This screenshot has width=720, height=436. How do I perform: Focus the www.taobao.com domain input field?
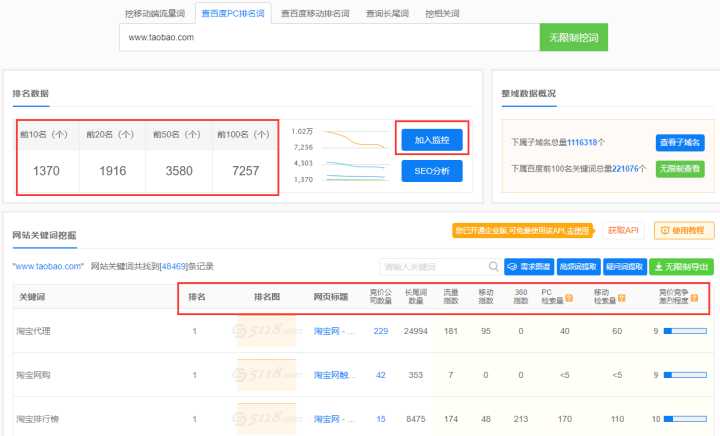[x=329, y=37]
